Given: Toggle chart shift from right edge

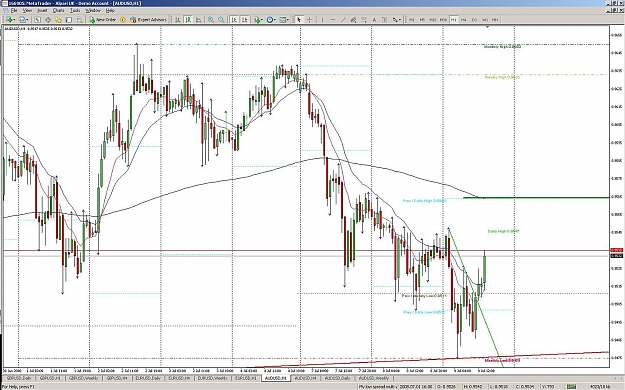Looking at the screenshot, I should 245,19.
